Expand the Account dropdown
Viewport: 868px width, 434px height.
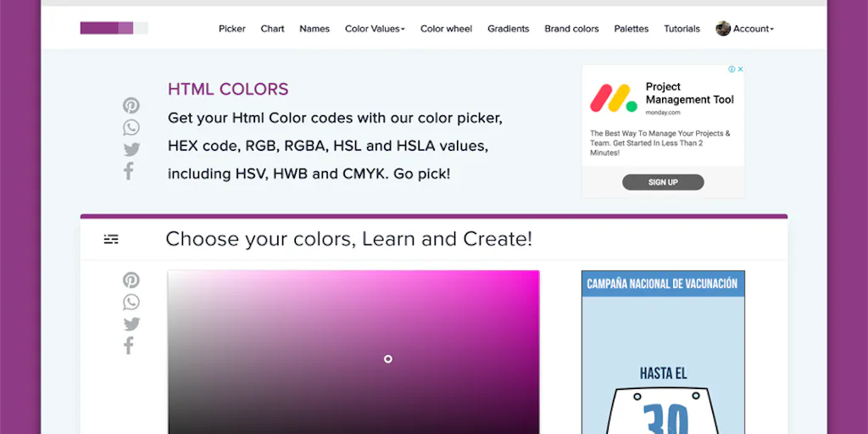point(753,29)
